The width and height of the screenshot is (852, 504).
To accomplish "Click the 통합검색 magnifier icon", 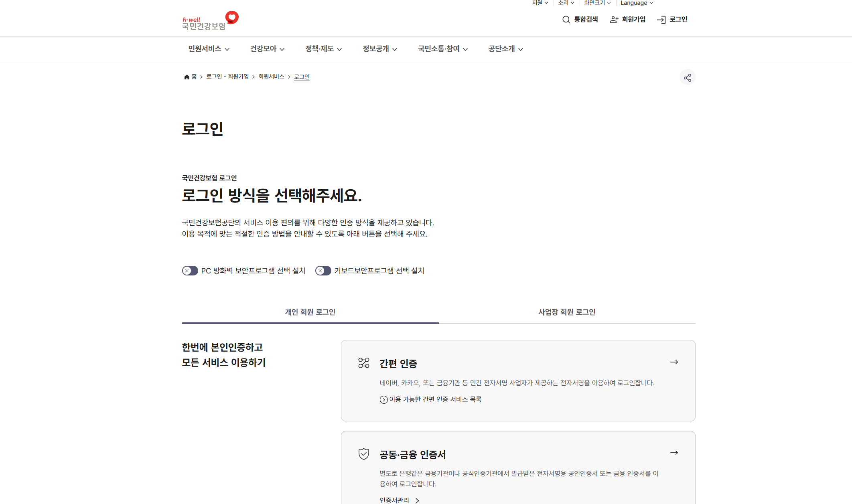I will 566,20.
